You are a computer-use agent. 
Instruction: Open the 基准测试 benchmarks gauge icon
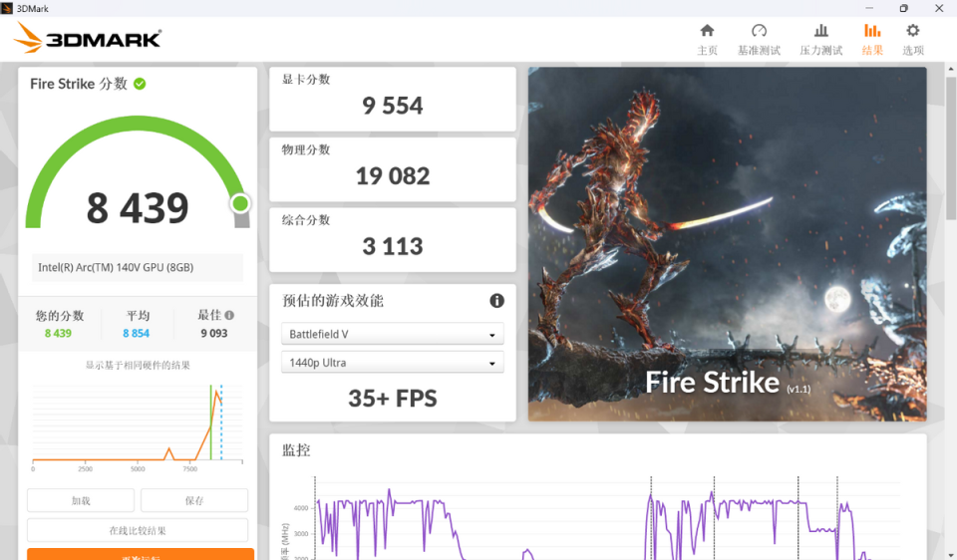click(759, 31)
